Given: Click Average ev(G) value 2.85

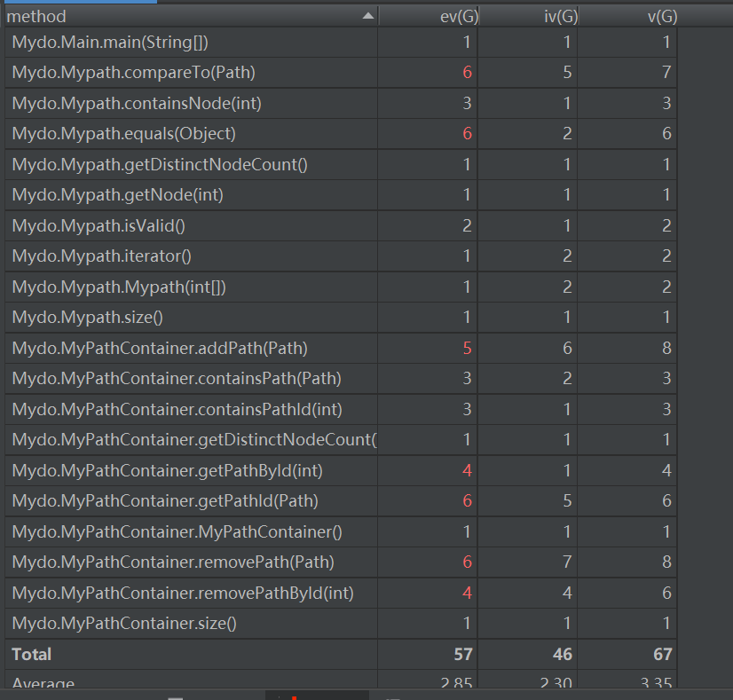Looking at the screenshot, I should click(456, 683).
